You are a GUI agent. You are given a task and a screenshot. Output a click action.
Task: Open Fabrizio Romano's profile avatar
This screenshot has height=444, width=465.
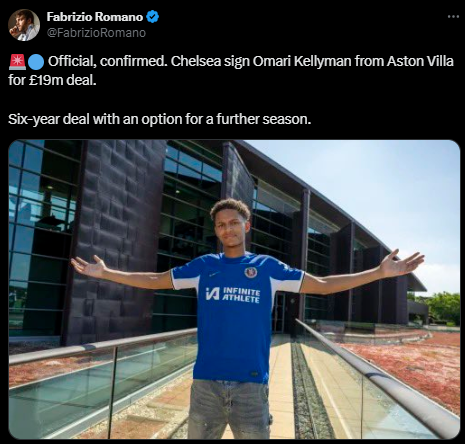pyautogui.click(x=24, y=25)
